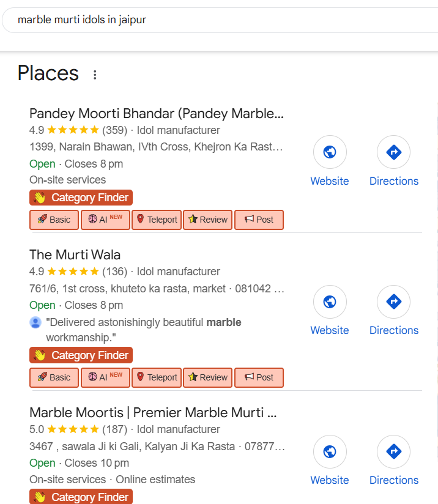The height and width of the screenshot is (504, 438).
Task: Click Directions icon for Pandey Moorti Bhandar
Action: [x=393, y=152]
